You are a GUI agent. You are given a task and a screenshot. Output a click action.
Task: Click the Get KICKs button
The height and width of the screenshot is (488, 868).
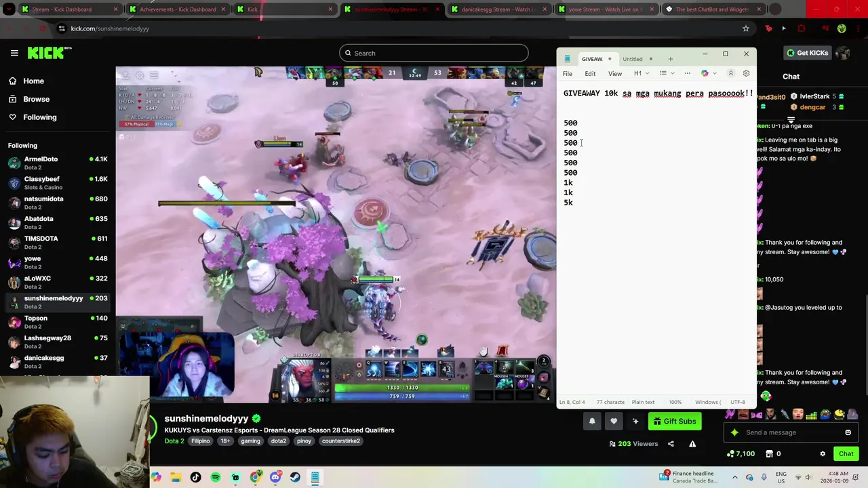807,53
